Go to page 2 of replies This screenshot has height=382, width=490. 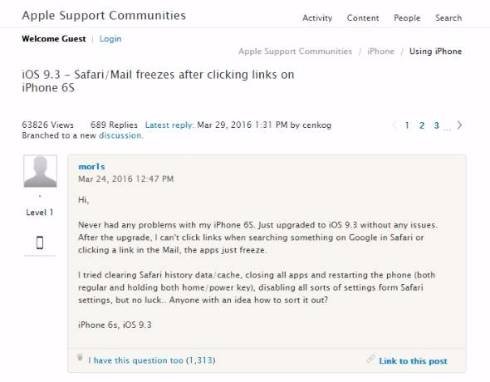coord(422,125)
